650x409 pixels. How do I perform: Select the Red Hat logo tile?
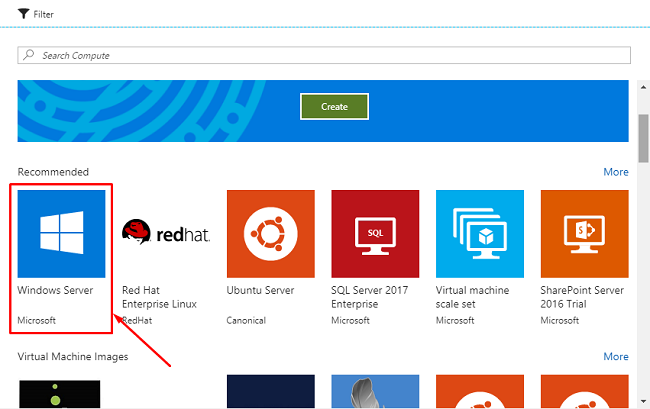point(166,232)
